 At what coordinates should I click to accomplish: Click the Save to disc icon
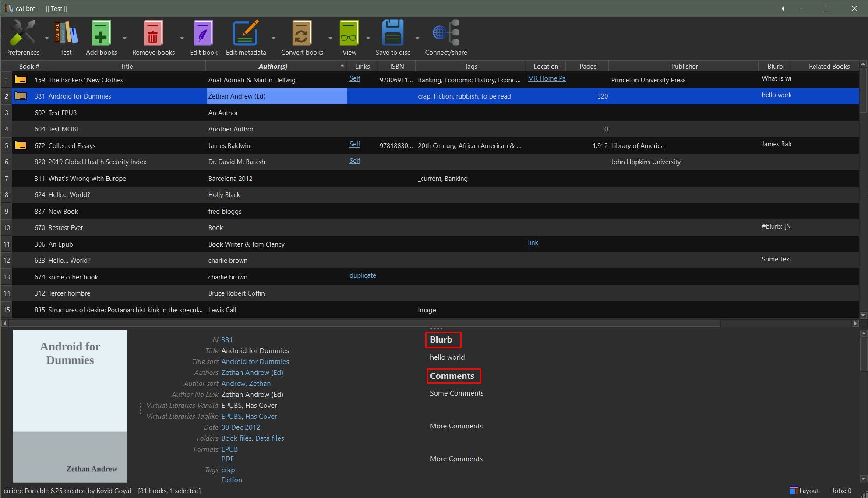pos(392,33)
